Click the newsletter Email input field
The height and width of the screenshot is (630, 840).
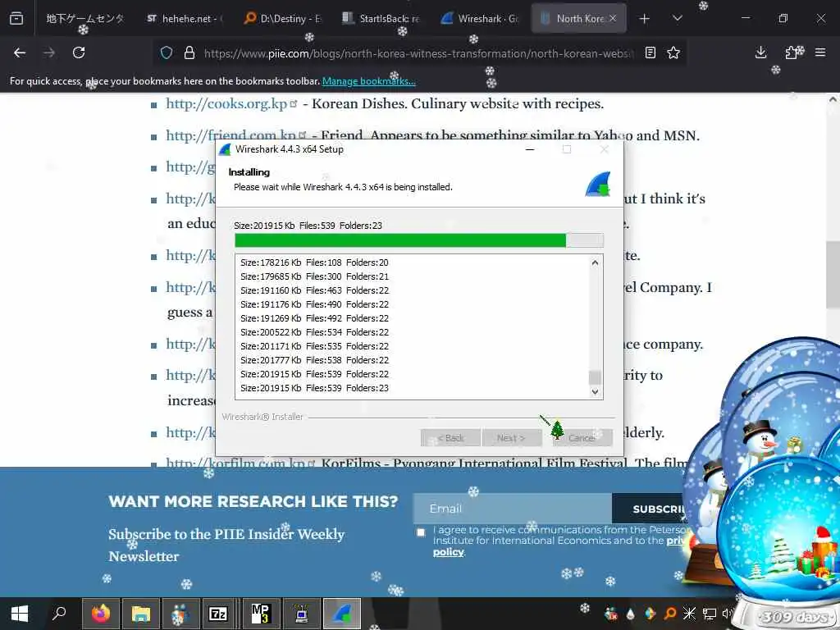(512, 509)
